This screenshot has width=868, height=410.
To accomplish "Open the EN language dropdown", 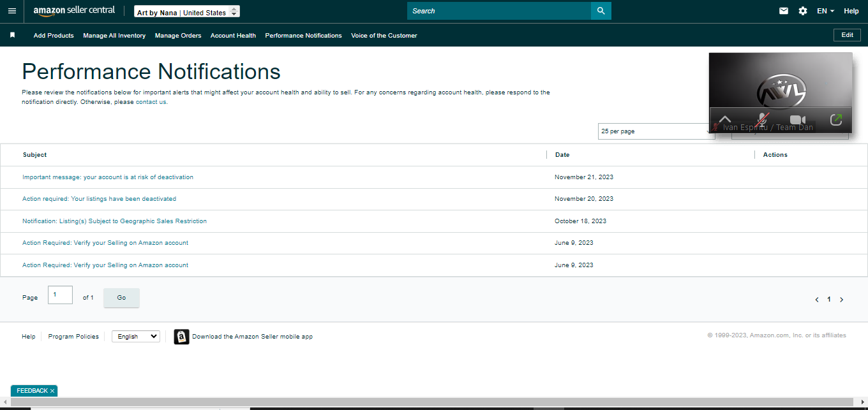I will [x=826, y=11].
